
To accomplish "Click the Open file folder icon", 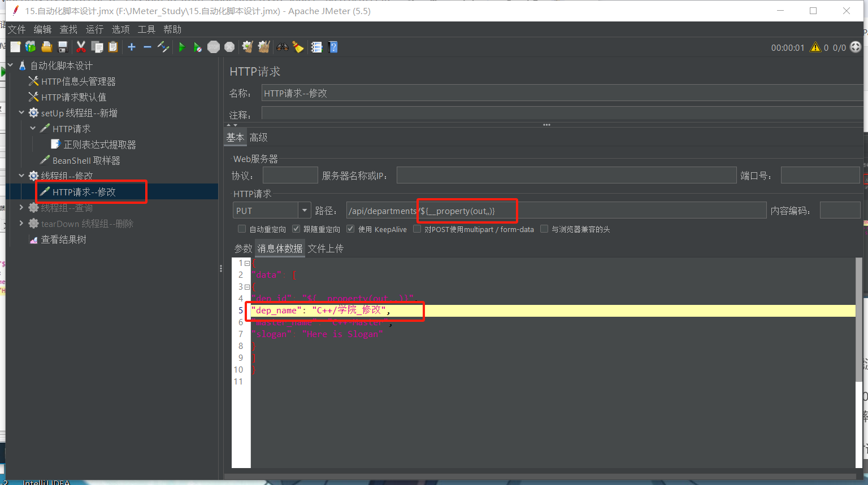I will pos(47,47).
